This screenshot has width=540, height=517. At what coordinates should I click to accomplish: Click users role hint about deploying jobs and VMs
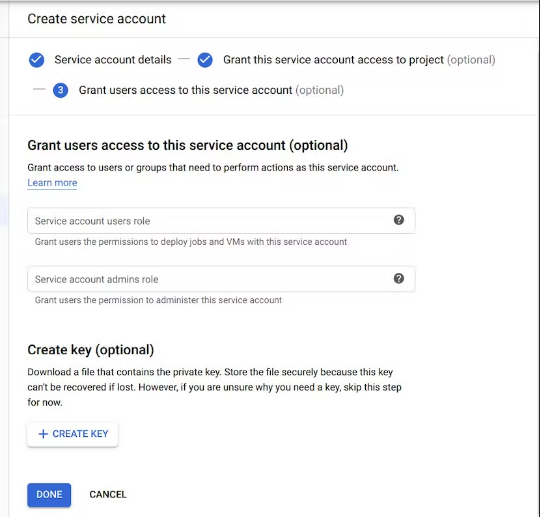point(191,242)
